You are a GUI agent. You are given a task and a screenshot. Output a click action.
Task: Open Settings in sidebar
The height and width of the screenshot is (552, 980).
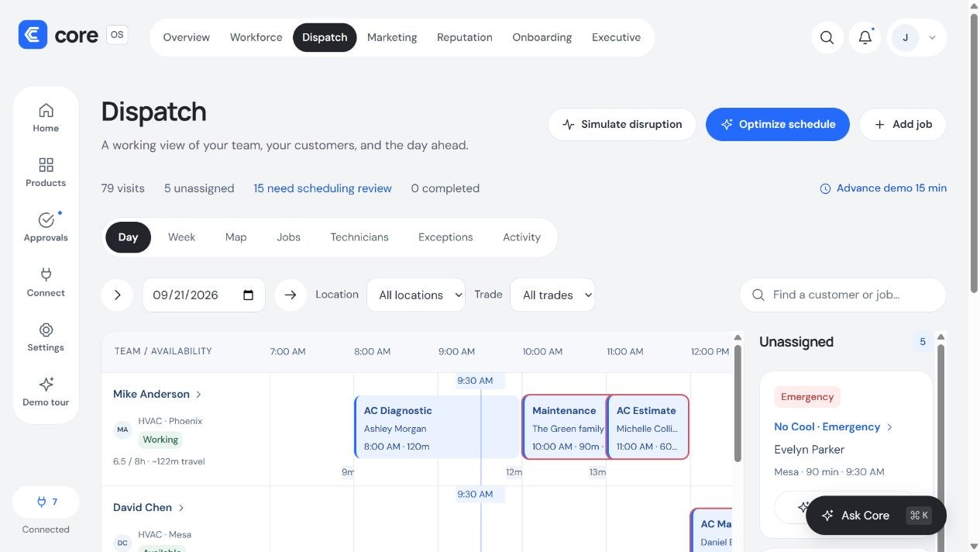coord(46,338)
